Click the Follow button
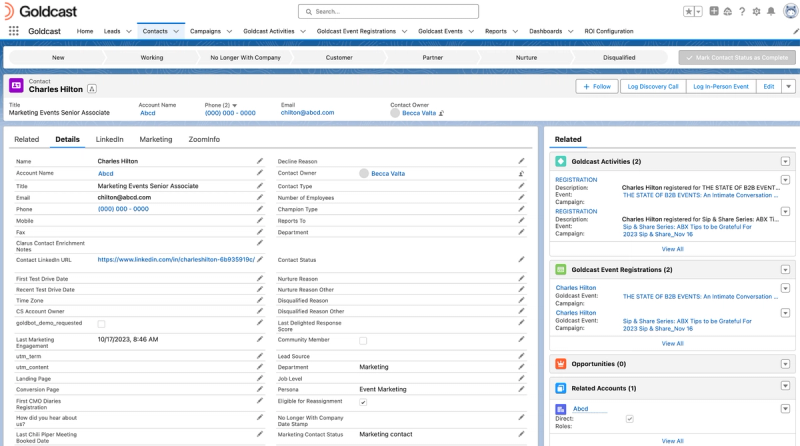Screen dimensions: 800x446 597,87
